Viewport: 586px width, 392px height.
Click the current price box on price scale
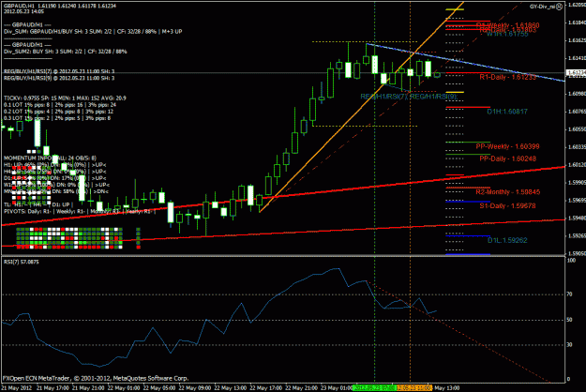(576, 73)
